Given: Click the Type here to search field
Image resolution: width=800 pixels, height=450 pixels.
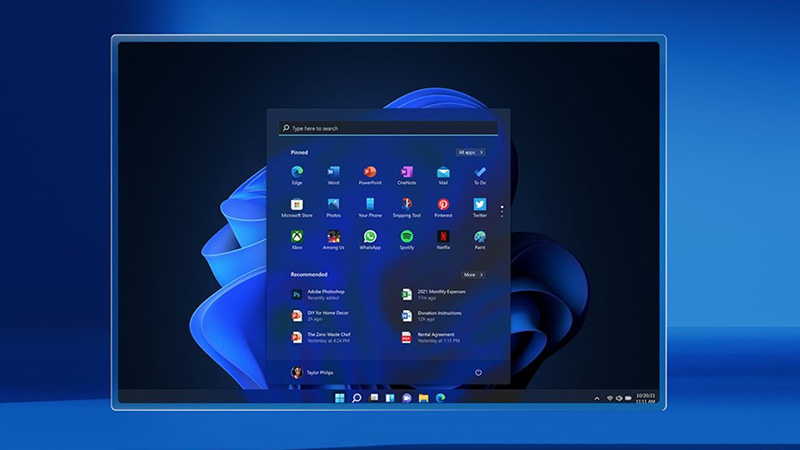Looking at the screenshot, I should (x=388, y=128).
